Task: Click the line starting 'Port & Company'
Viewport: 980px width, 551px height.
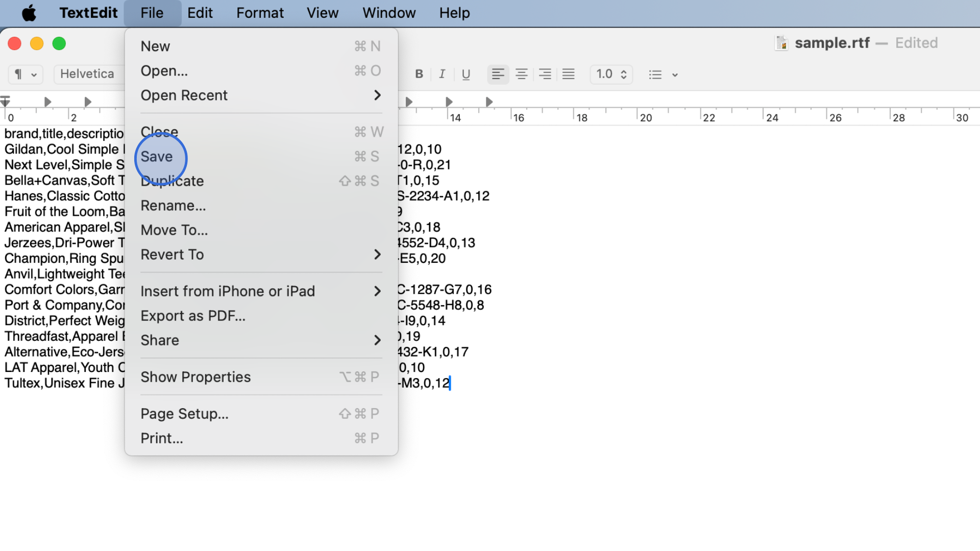Action: pos(64,305)
